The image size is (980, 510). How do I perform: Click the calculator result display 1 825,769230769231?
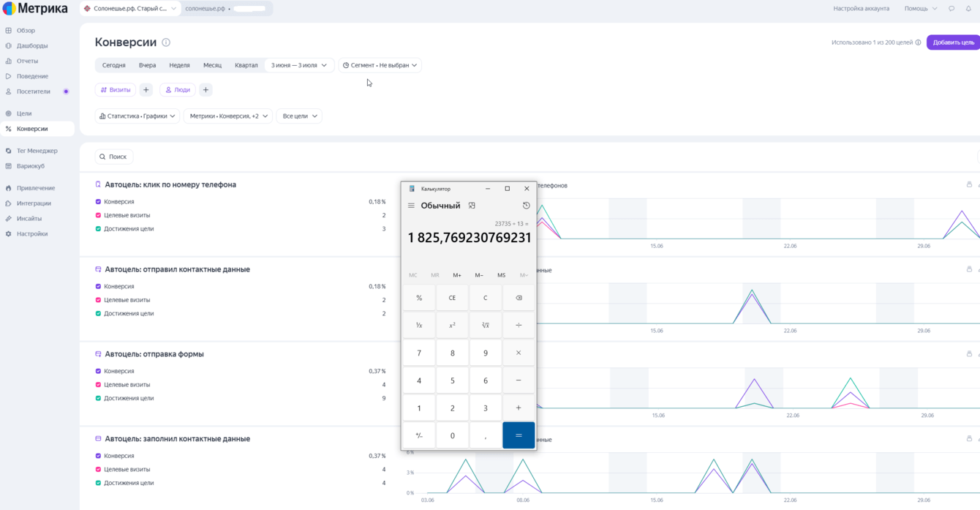point(470,238)
